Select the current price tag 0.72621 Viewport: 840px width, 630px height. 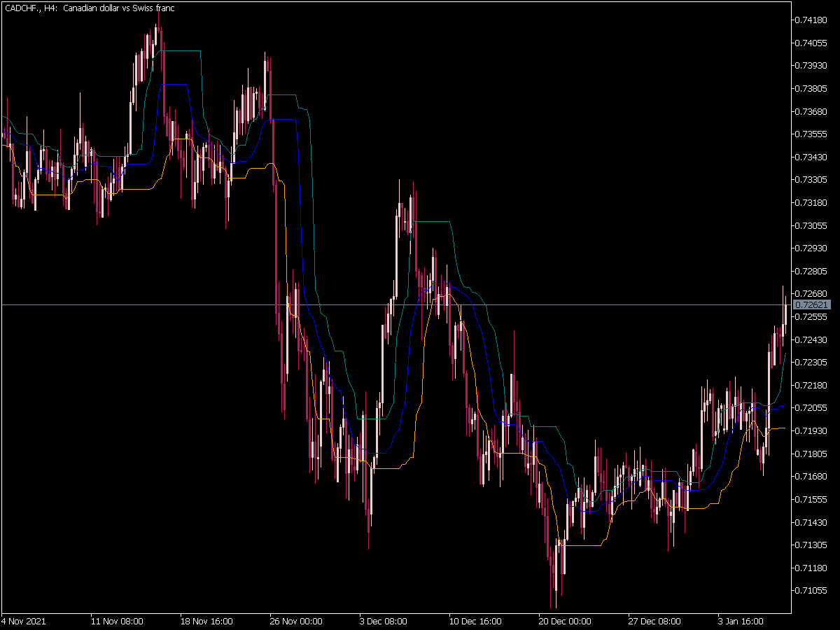(x=813, y=305)
